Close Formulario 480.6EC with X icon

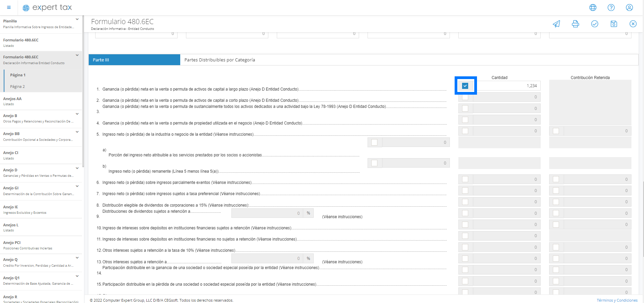pos(633,24)
